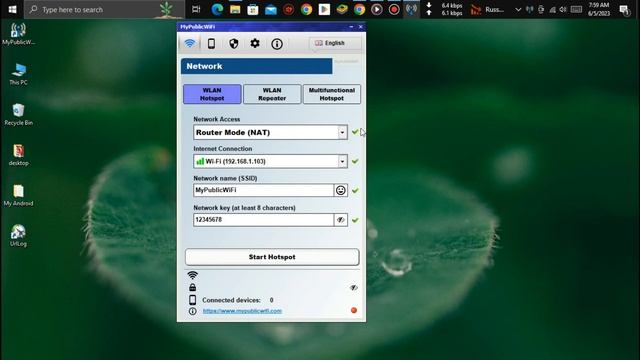Image resolution: width=640 pixels, height=360 pixels.
Task: Open the About info icon tab
Action: tap(277, 44)
